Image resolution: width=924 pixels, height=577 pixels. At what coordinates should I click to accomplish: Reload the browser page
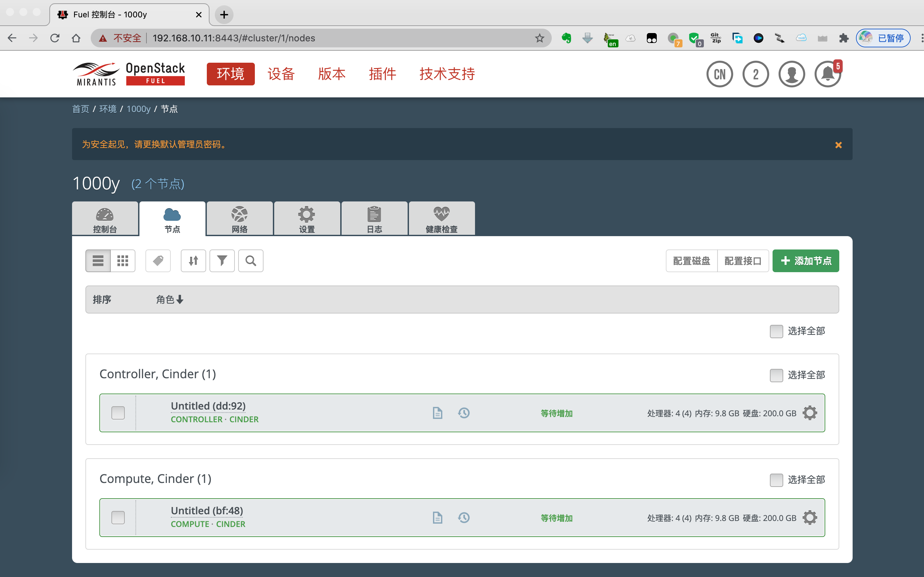(55, 38)
